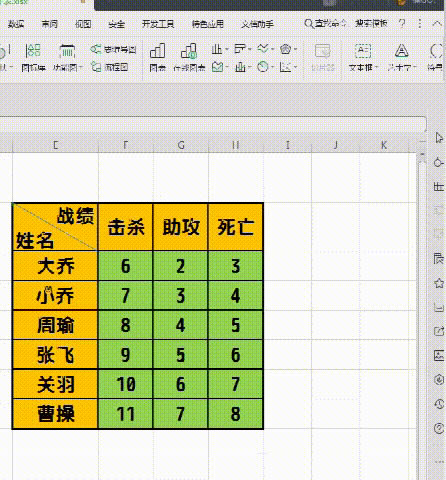446x480 pixels.
Task: Expand the pie chart dropdown arrow
Action: coord(273,67)
